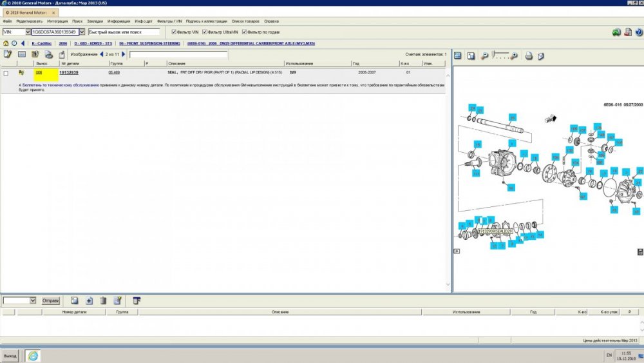Disable the Фильтр по годам checkbox
This screenshot has height=363, width=644.
(245, 32)
